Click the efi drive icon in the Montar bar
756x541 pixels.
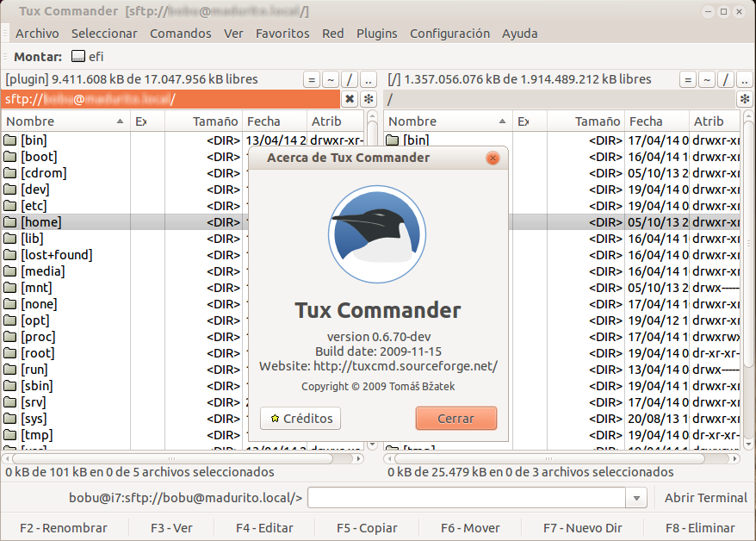click(77, 55)
